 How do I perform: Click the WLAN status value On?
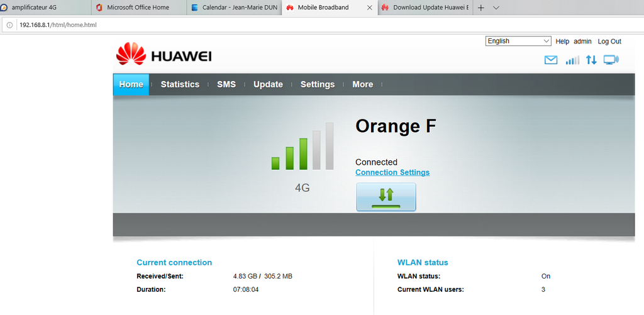click(x=545, y=277)
